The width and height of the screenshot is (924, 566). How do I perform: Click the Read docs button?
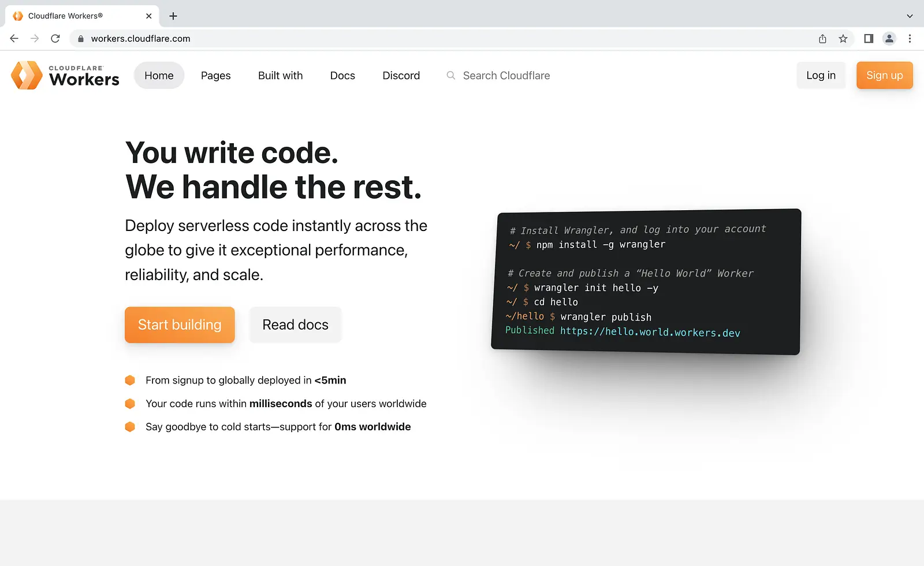pyautogui.click(x=295, y=325)
